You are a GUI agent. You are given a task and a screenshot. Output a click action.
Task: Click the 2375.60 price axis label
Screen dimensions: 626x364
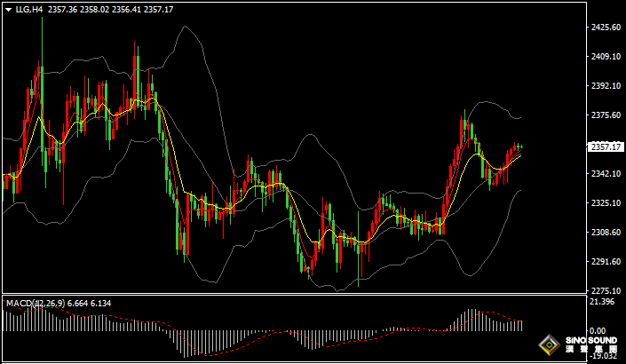point(606,115)
